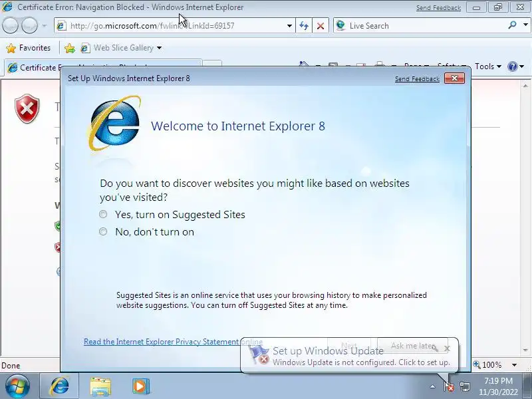The image size is (532, 399).
Task: Expand the address bar autocomplete dropdown
Action: pyautogui.click(x=289, y=26)
